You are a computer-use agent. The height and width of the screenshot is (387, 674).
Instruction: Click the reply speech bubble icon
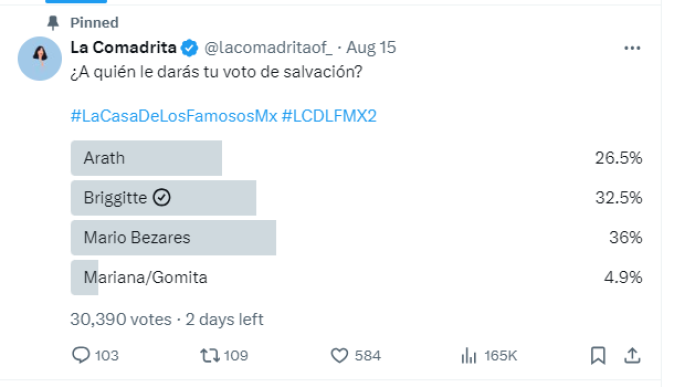(x=81, y=355)
